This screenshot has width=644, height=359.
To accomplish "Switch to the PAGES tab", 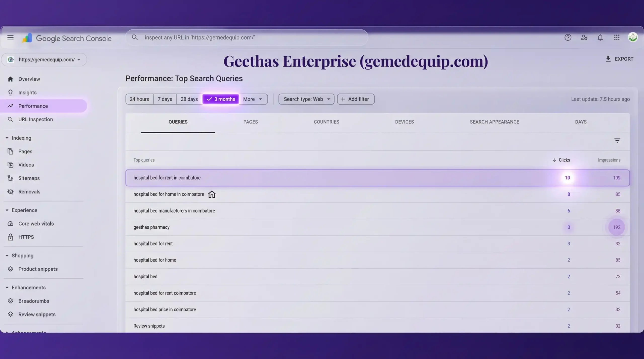I will pyautogui.click(x=251, y=122).
